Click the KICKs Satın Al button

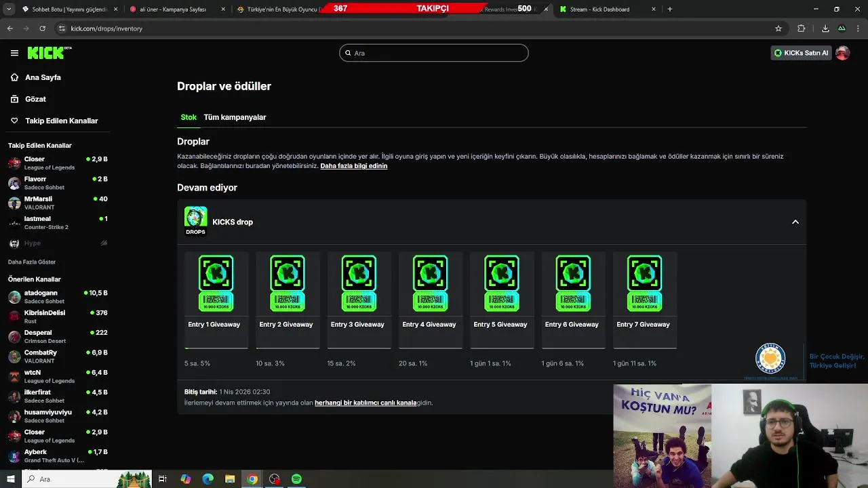click(x=801, y=53)
